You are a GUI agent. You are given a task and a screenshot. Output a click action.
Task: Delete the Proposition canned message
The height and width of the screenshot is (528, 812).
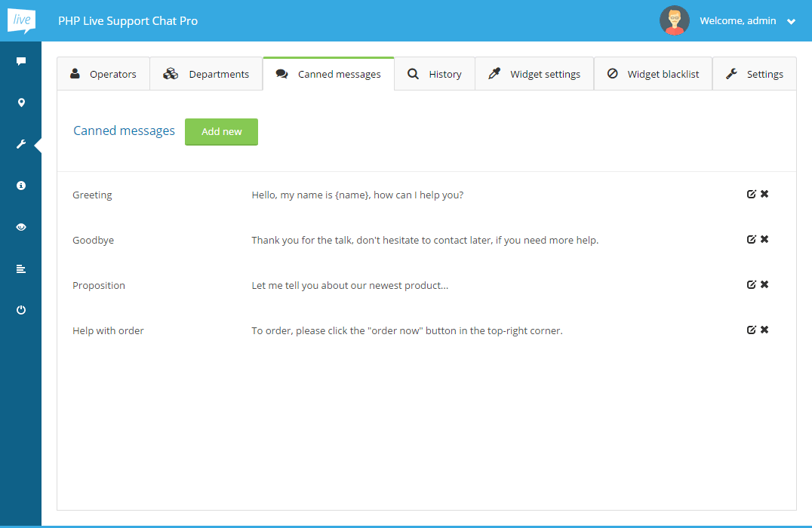pos(764,285)
